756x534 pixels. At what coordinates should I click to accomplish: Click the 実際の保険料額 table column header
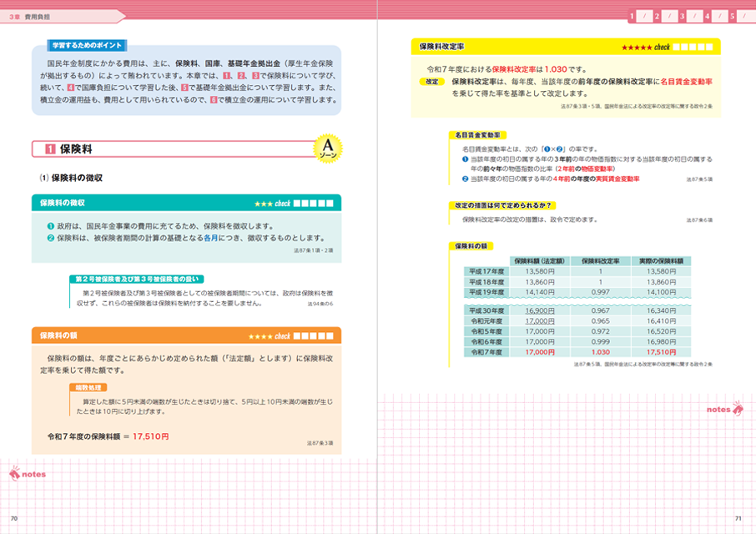[661, 260]
